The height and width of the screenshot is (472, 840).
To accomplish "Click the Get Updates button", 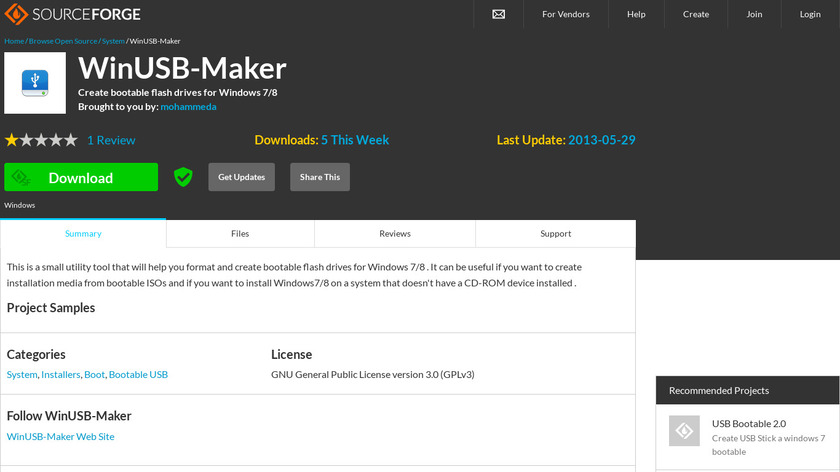I will pyautogui.click(x=242, y=177).
